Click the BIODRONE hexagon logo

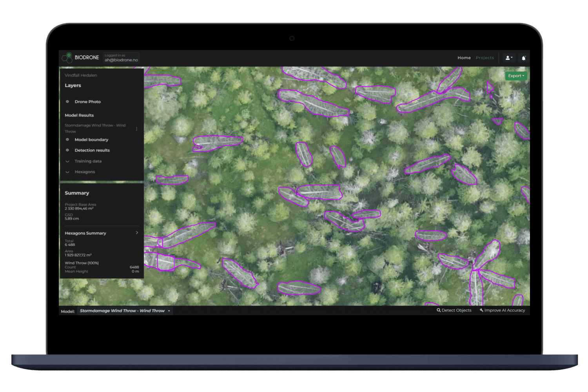67,57
